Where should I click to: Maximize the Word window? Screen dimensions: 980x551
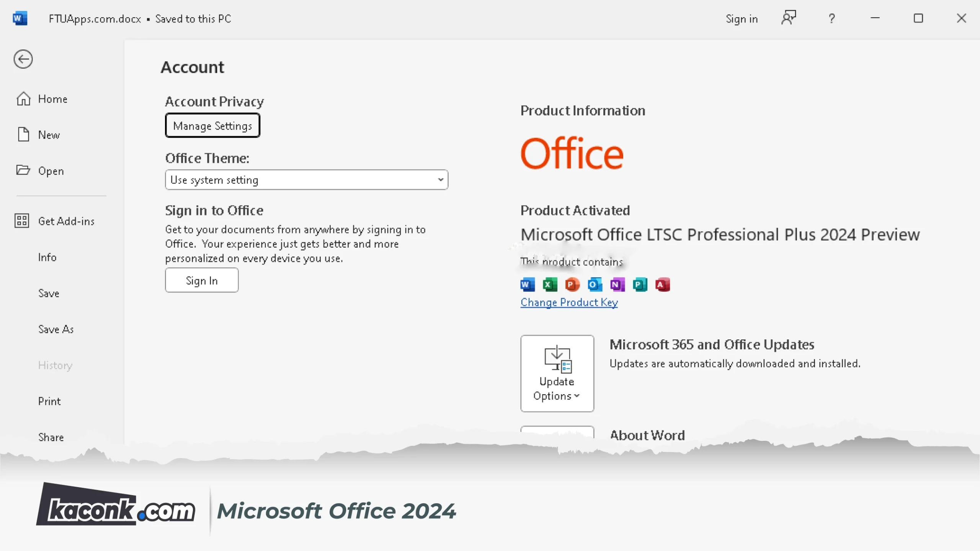pos(918,18)
